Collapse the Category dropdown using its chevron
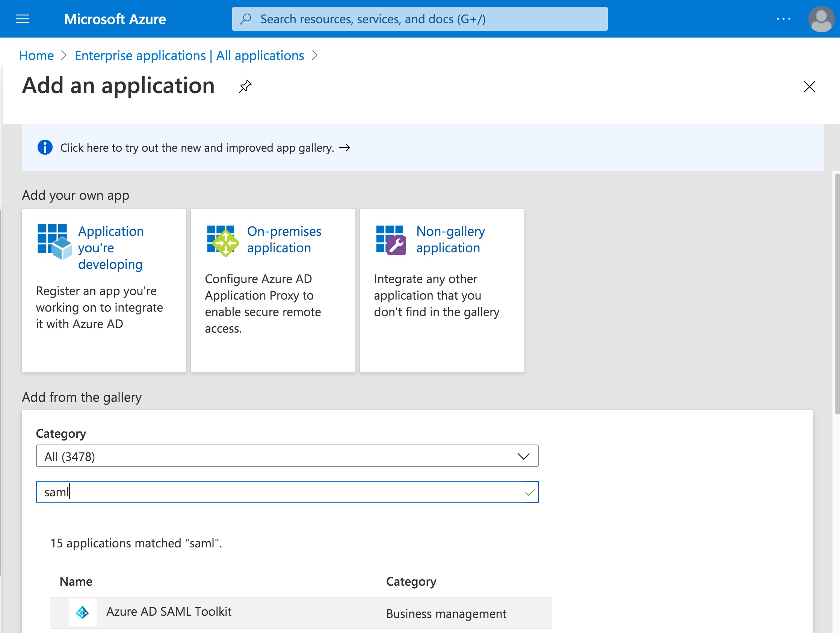Viewport: 840px width, 633px height. (x=523, y=456)
